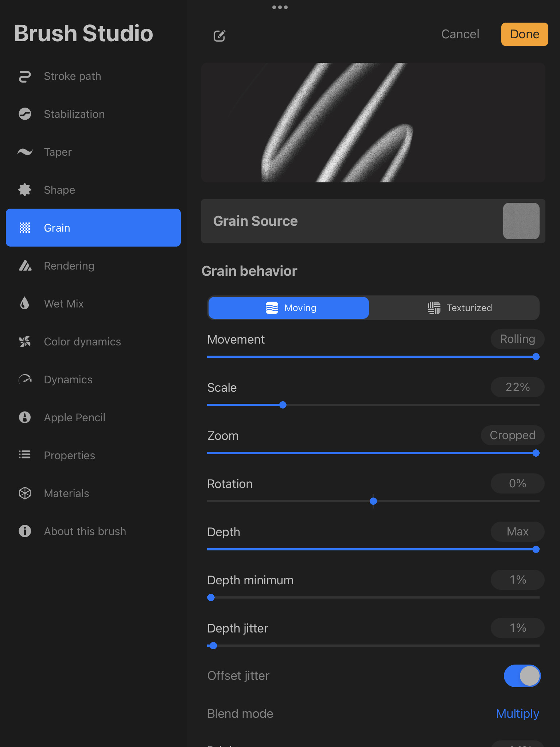The height and width of the screenshot is (747, 560).
Task: Switch grain behavior to Texturized
Action: (459, 308)
